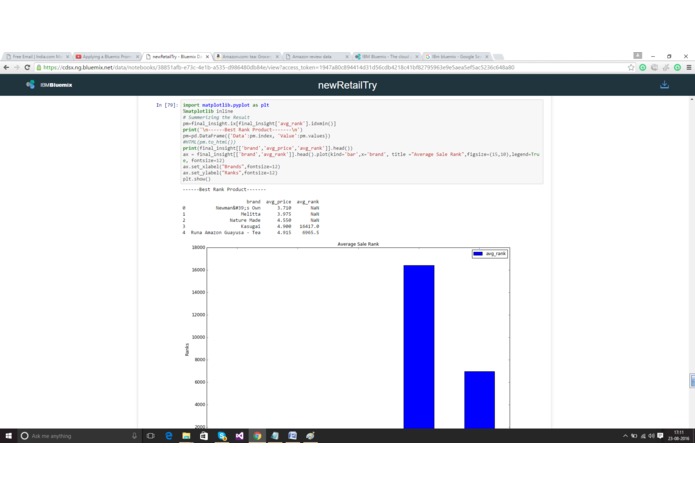Switch to the Ibm bluemix Google Search tab
This screenshot has width=695, height=494.
(x=457, y=57)
